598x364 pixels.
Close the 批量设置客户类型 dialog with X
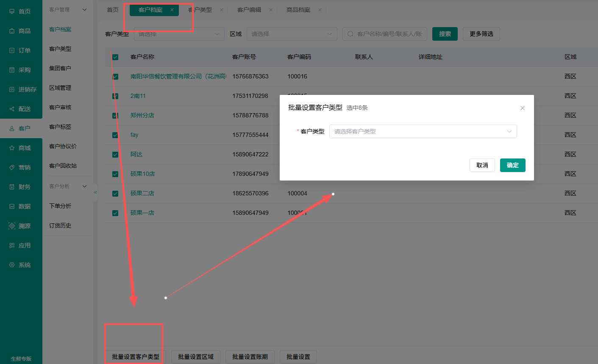point(523,108)
